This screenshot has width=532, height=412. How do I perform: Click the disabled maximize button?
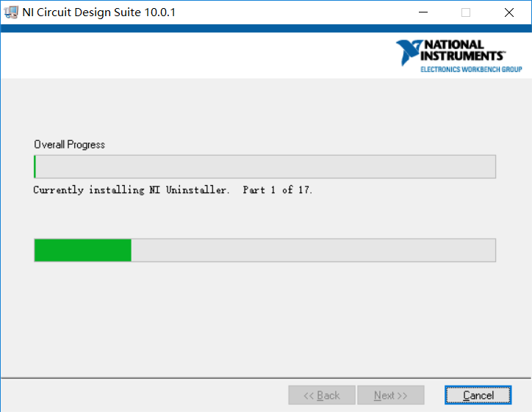466,12
